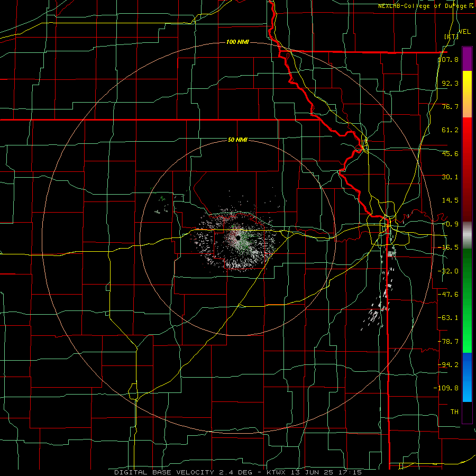Image resolution: width=476 pixels, height=476 pixels.
Task: Click the -0.9 velocity legend value
Action: click(450, 224)
